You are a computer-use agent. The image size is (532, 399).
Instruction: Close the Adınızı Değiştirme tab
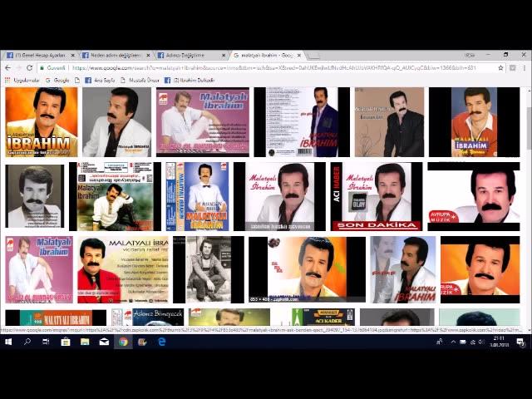(224, 55)
